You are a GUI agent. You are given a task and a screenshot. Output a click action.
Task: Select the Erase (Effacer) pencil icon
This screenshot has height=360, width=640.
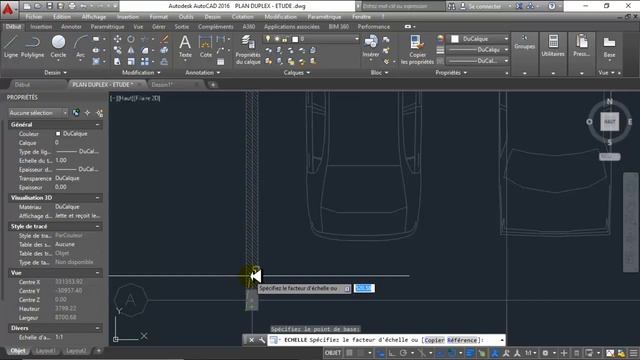(164, 39)
